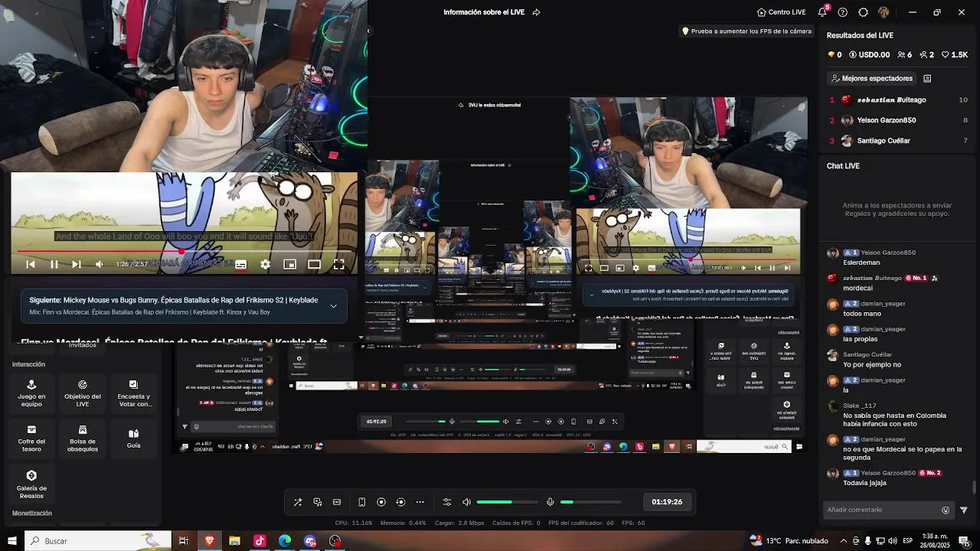Screen dimensions: 980x551
Task: Start recording with the record circle icon
Action: tap(381, 502)
